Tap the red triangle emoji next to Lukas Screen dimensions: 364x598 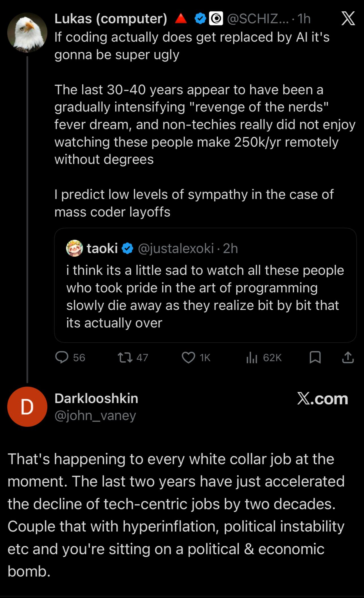point(181,19)
